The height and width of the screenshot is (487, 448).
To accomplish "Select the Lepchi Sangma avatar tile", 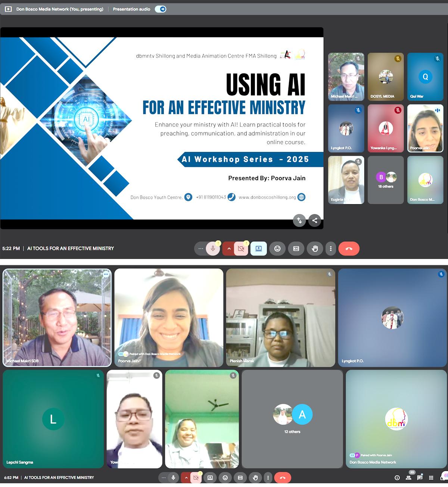I will coord(53,419).
